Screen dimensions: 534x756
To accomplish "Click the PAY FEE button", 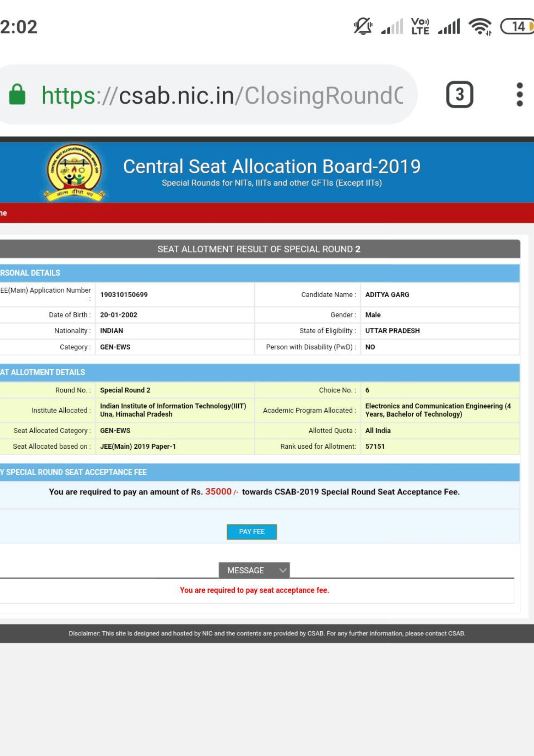I will (252, 531).
